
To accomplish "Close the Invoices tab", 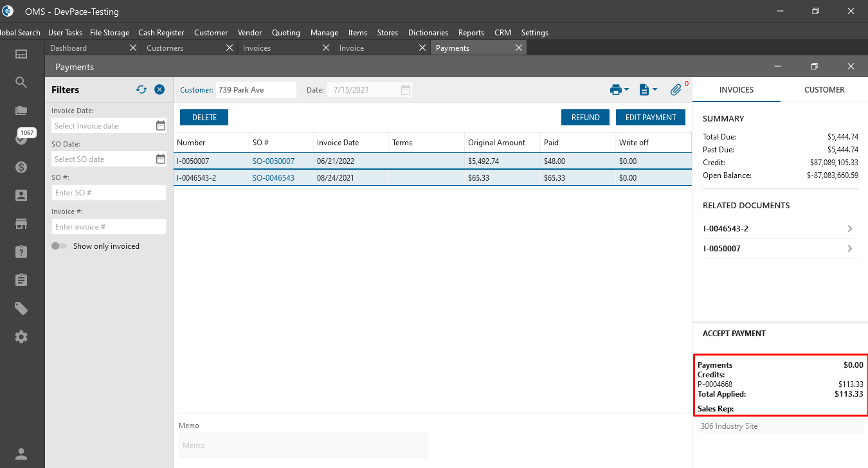I will pyautogui.click(x=326, y=48).
